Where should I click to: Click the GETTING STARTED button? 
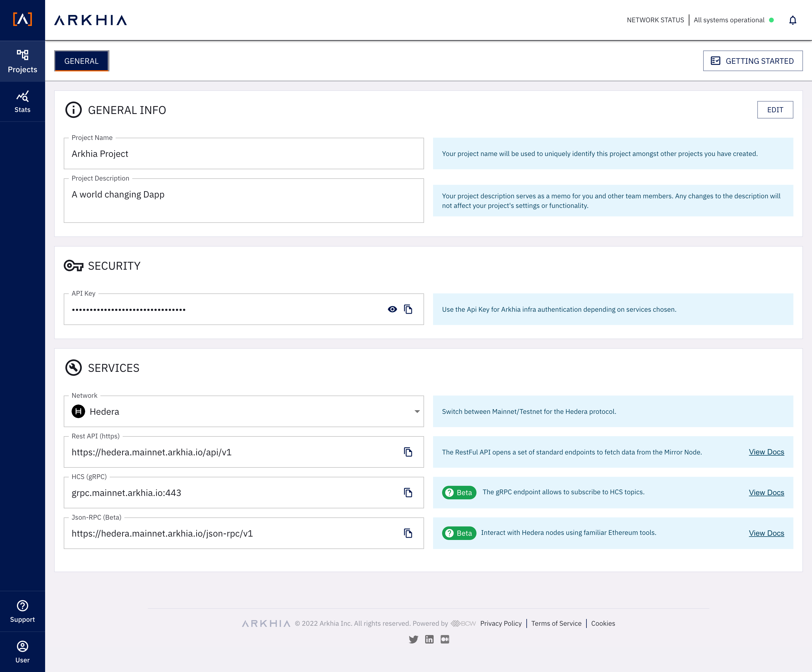coord(753,61)
